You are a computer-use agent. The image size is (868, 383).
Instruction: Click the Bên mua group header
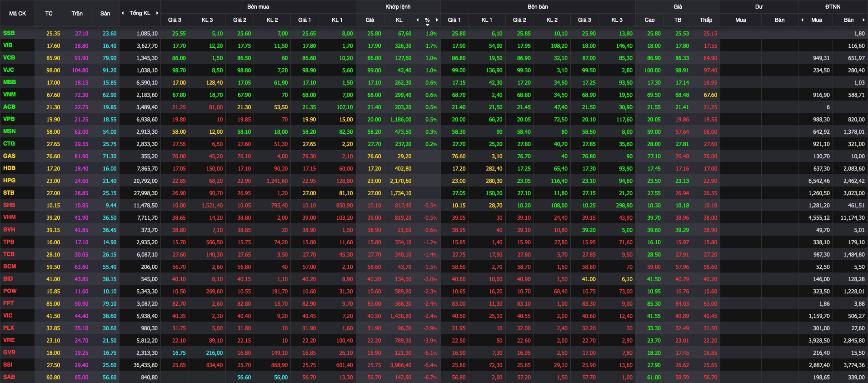click(258, 7)
